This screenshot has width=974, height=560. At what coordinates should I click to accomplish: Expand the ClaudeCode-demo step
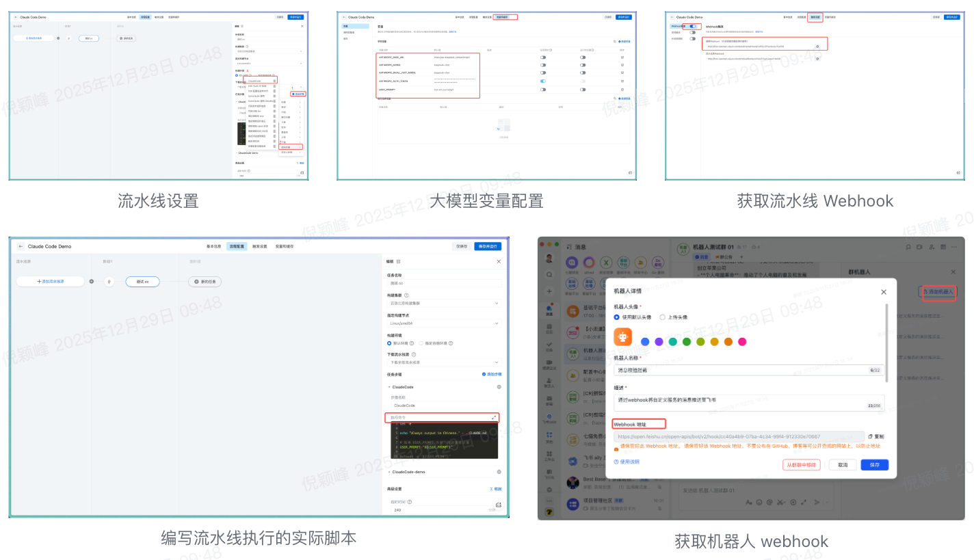click(x=389, y=472)
